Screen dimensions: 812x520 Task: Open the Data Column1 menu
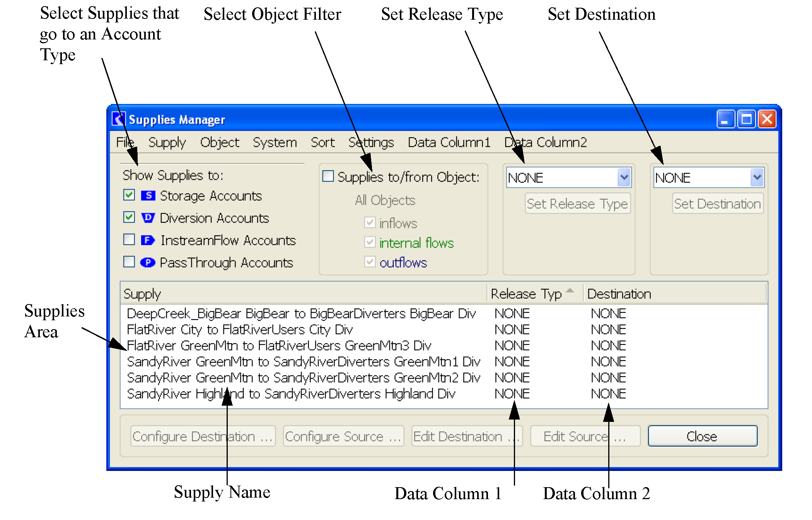(449, 143)
